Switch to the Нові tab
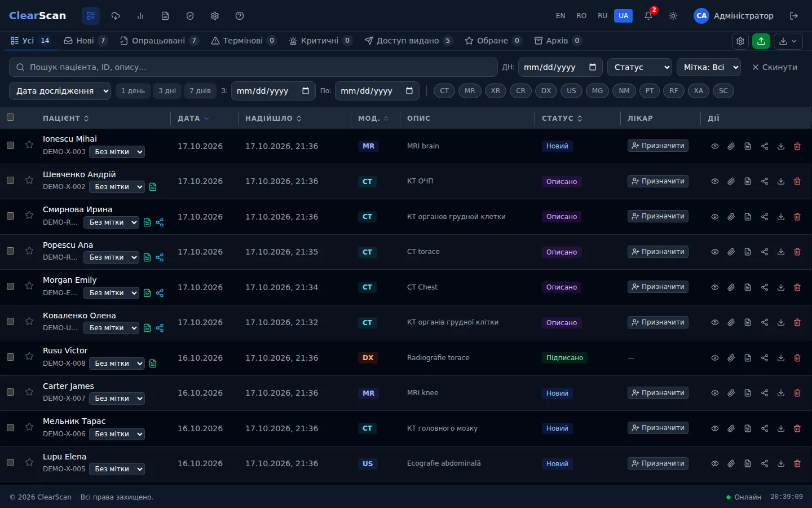812x508 pixels. [85, 41]
